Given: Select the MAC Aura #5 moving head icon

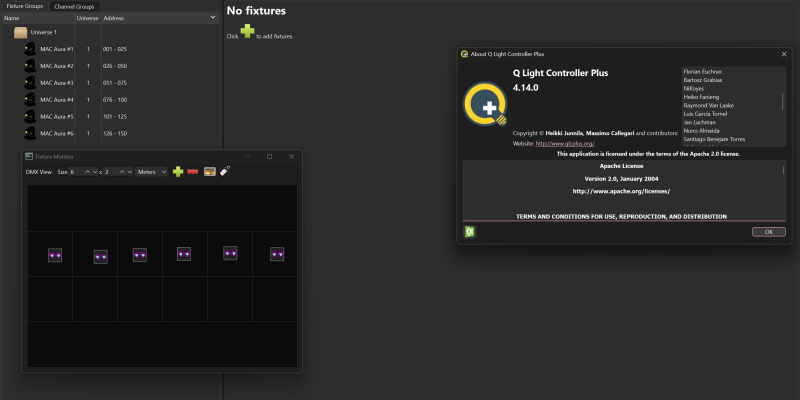Looking at the screenshot, I should point(30,116).
